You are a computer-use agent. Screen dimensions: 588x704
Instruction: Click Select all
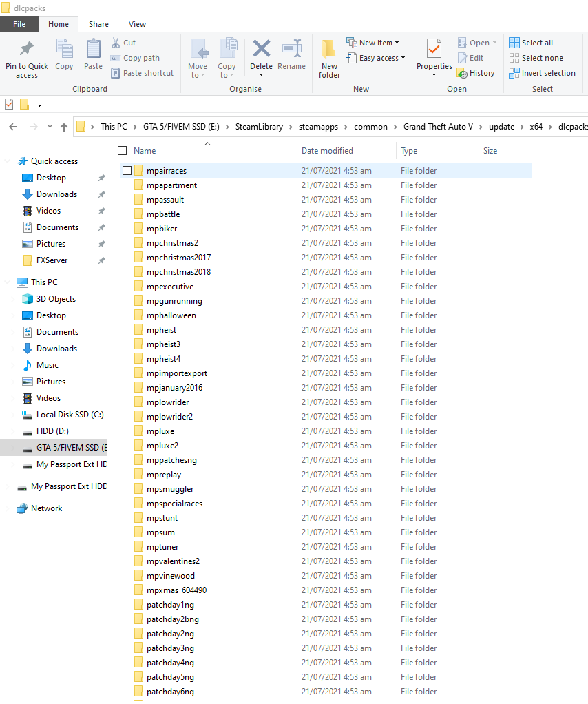[531, 43]
